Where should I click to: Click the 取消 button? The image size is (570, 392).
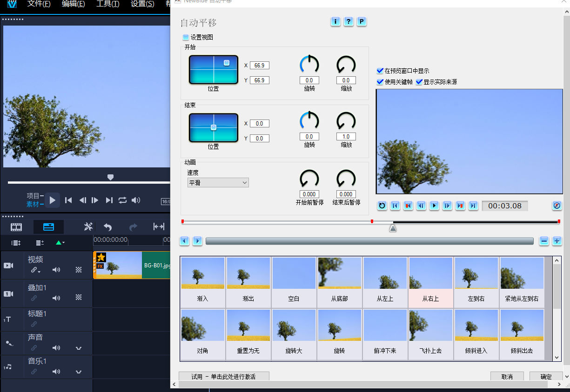[x=507, y=377]
